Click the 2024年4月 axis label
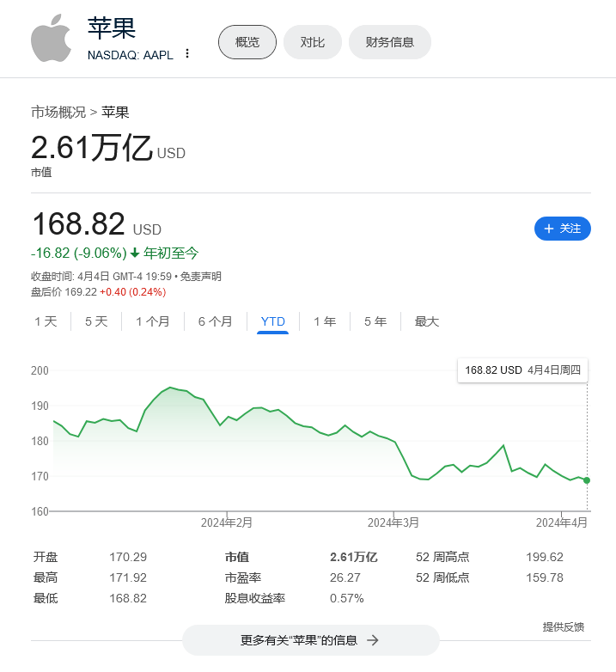Viewport: 616px width, 672px height. click(x=562, y=522)
